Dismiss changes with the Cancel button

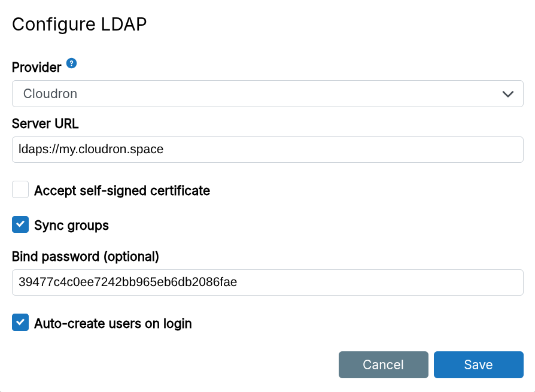coord(383,364)
